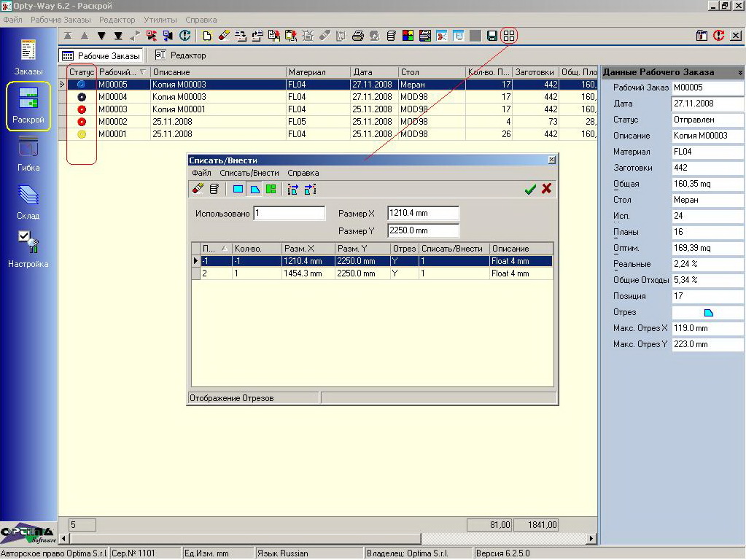Select work order row M00002
Viewport: 746px width, 560px height.
[x=328, y=121]
